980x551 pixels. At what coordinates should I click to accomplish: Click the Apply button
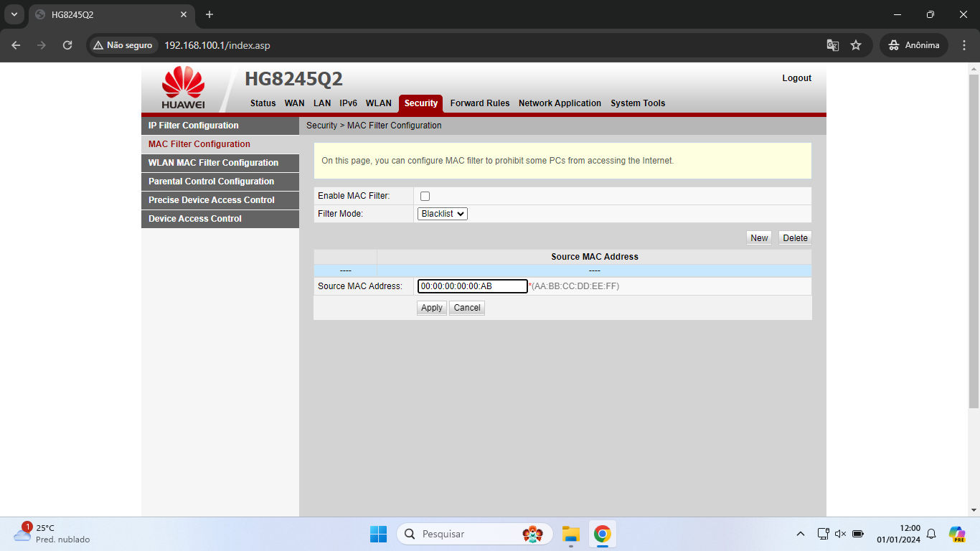coord(432,308)
